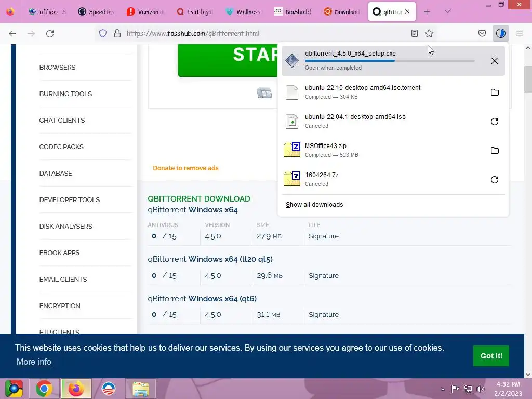Open Chrome from the taskbar

point(44,389)
